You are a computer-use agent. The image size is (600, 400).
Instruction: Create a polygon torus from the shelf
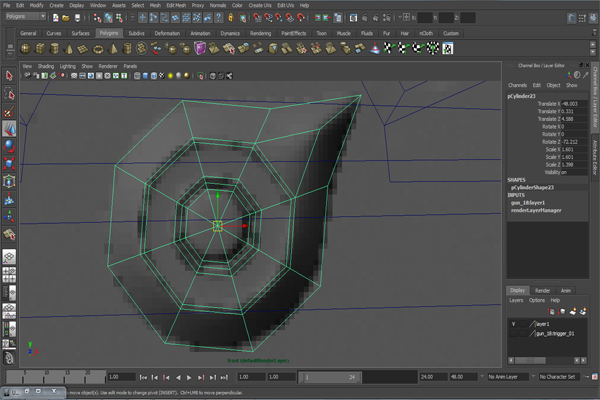pyautogui.click(x=98, y=49)
